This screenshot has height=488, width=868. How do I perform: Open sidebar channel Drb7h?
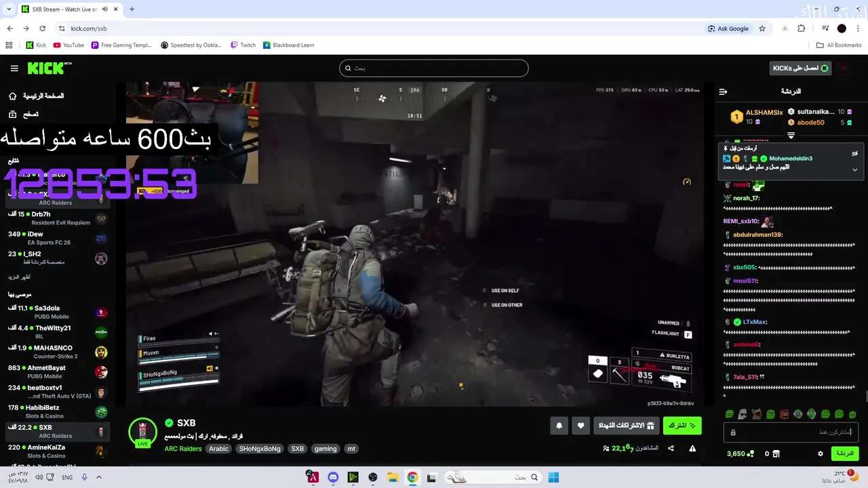click(x=58, y=218)
